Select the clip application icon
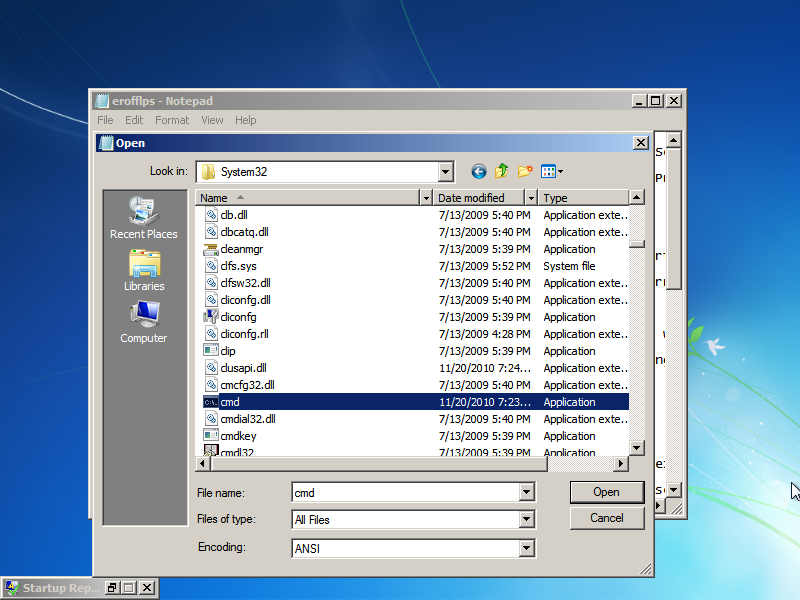 click(x=211, y=351)
